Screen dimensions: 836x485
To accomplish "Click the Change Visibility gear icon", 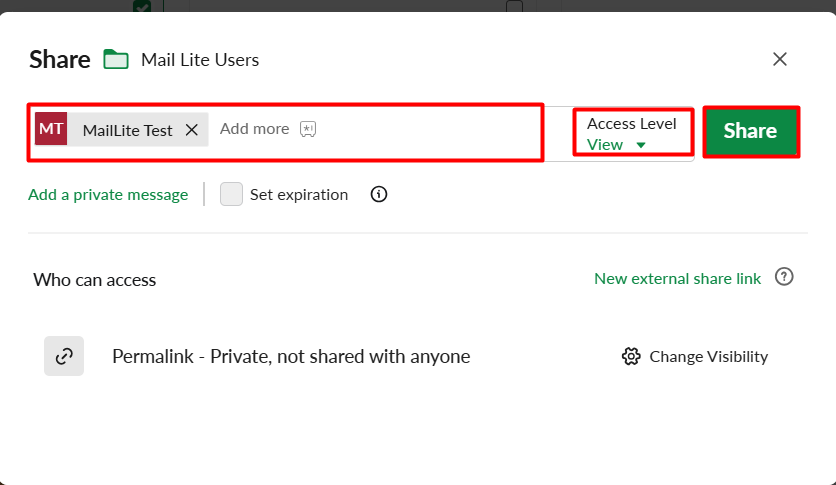I will [631, 356].
